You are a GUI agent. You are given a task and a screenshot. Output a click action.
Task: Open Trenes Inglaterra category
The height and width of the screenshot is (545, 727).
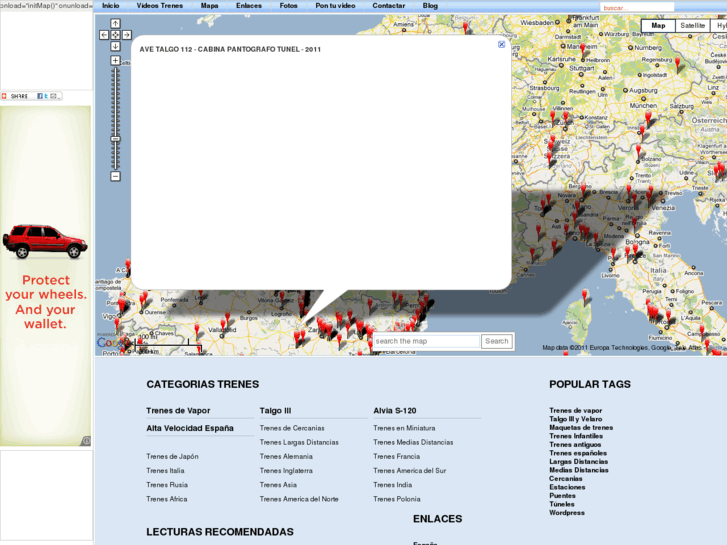pos(286,471)
